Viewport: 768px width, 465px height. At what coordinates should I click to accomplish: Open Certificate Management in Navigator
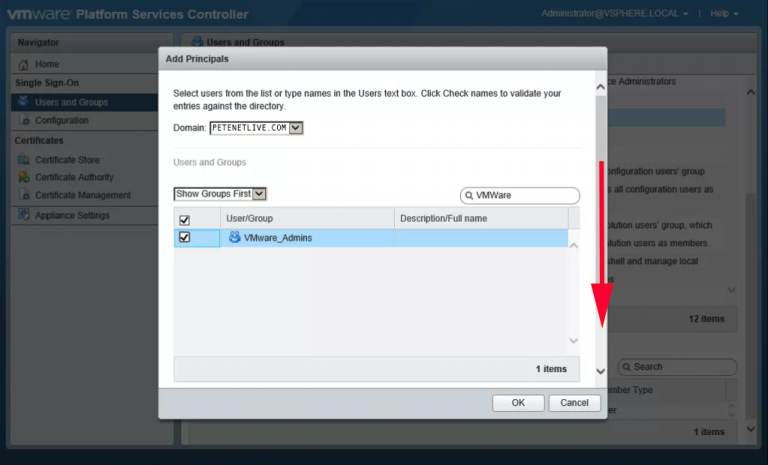pos(85,195)
